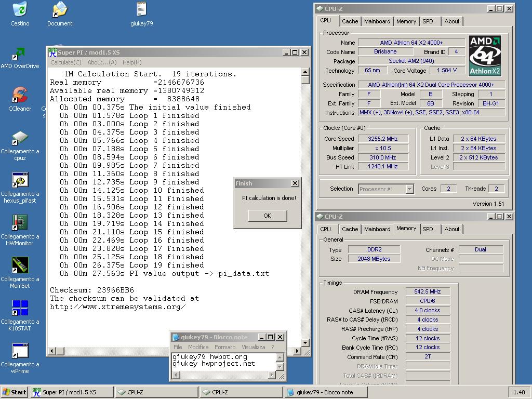Screen dimensions: 532x399
Task: Switch to Memory tab in top CPU-Z
Action: (x=406, y=21)
